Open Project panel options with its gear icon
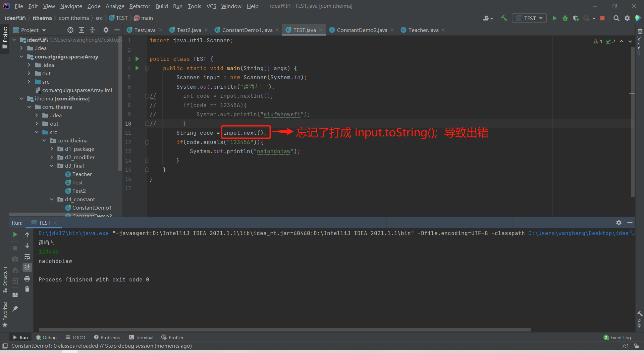The width and height of the screenshot is (644, 353). coord(106,30)
